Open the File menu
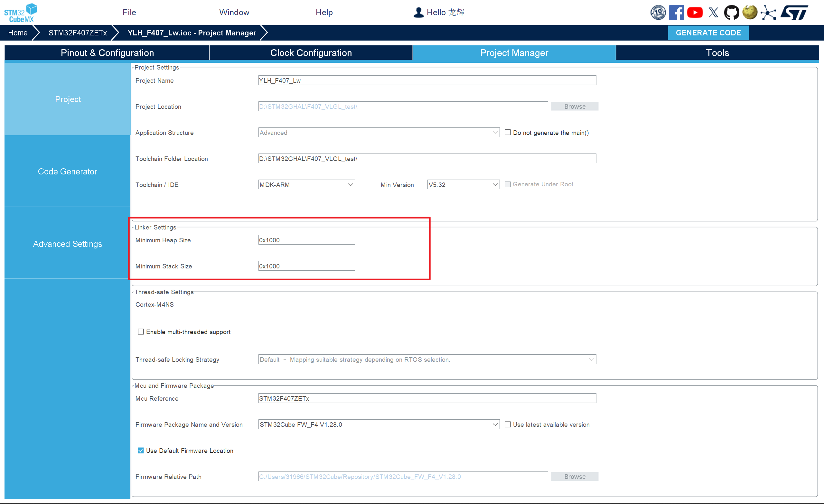Image resolution: width=824 pixels, height=504 pixels. point(129,12)
